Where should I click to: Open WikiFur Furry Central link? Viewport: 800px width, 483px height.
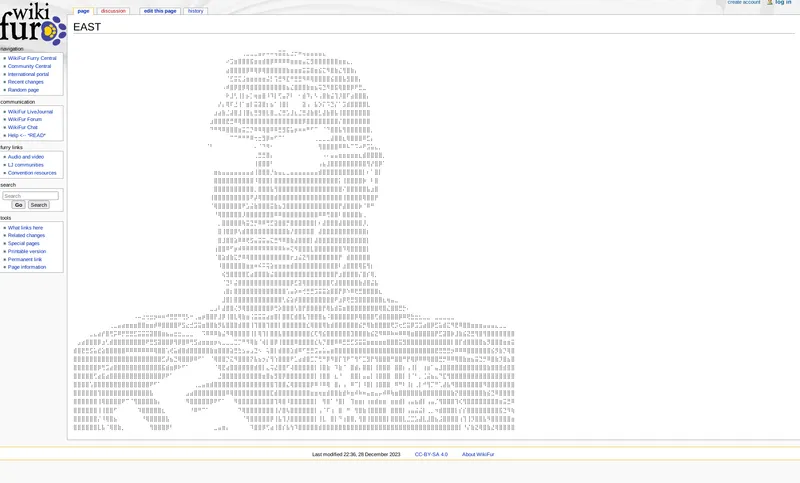(x=32, y=58)
